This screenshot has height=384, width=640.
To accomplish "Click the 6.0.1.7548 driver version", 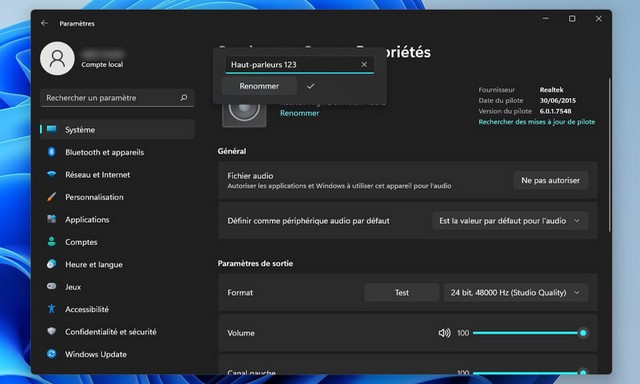I will point(556,111).
